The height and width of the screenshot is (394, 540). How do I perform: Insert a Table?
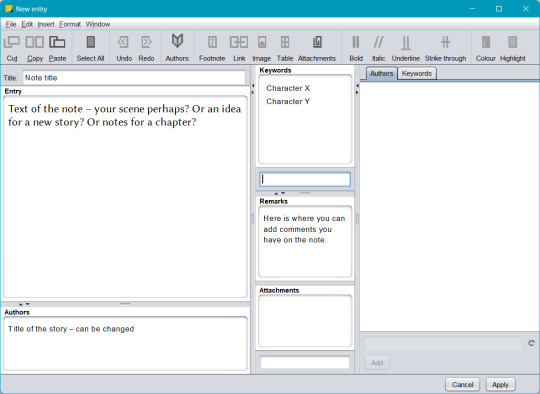coord(285,48)
